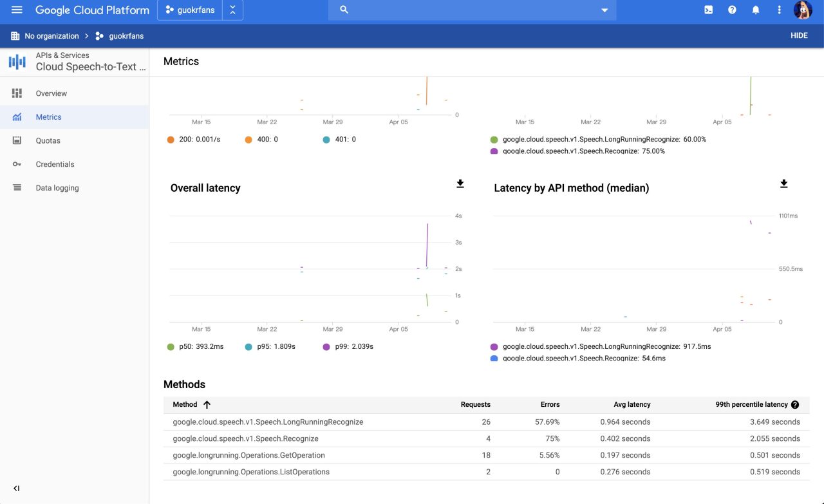The height and width of the screenshot is (504, 824).
Task: Collapse the left side panel
Action: 17,488
